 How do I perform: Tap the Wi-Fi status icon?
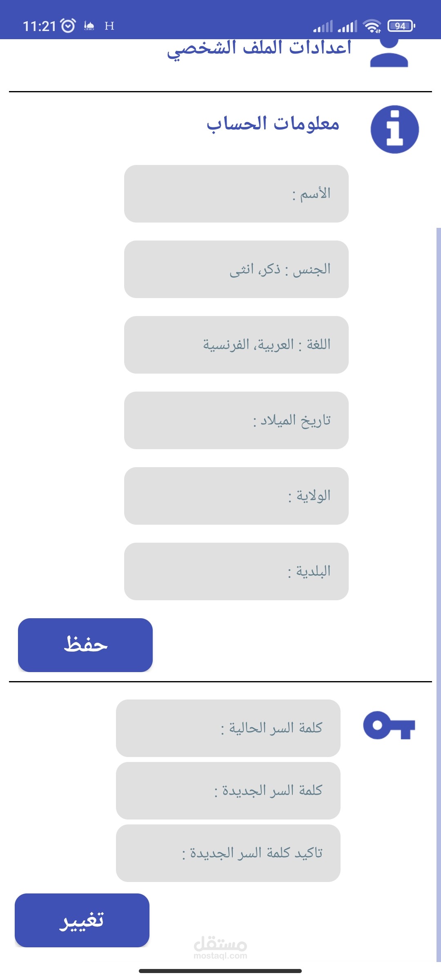pos(372,26)
